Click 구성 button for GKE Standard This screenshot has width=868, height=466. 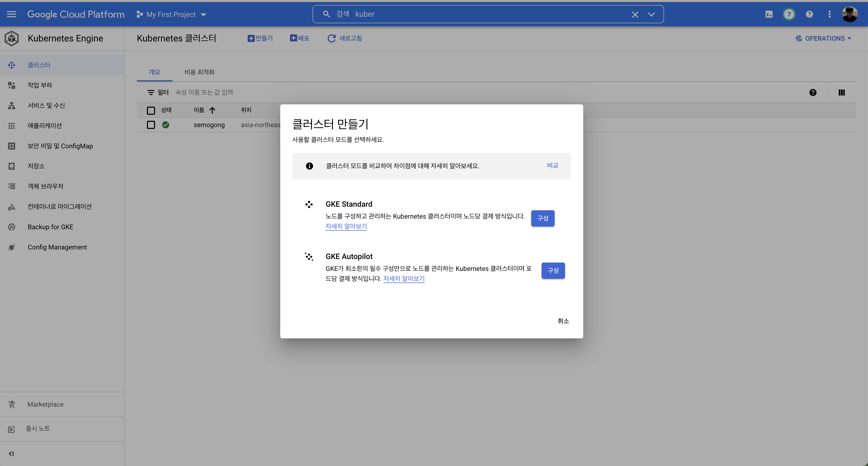pyautogui.click(x=543, y=218)
